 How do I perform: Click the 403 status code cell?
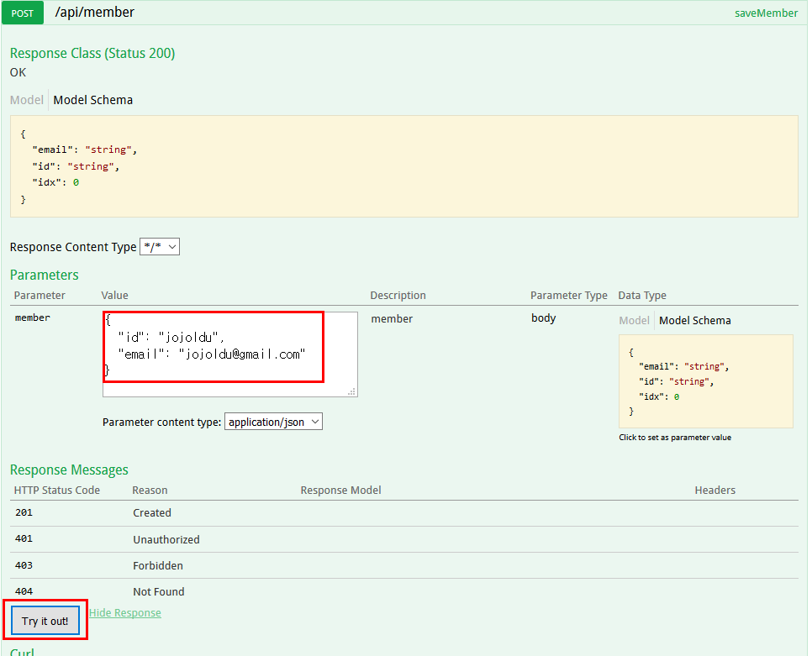click(24, 565)
